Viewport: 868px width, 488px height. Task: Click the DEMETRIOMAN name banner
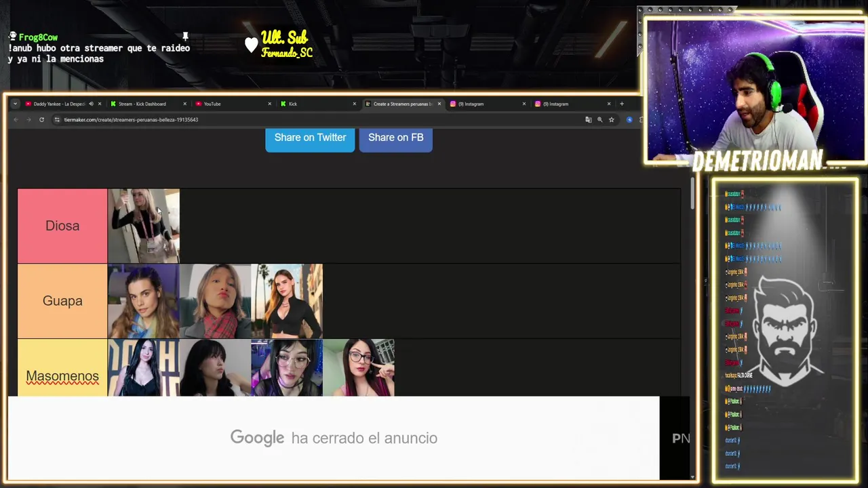[758, 161]
